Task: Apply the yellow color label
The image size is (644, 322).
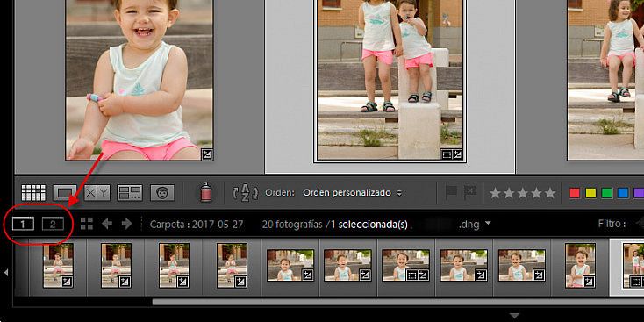Action: click(x=590, y=193)
